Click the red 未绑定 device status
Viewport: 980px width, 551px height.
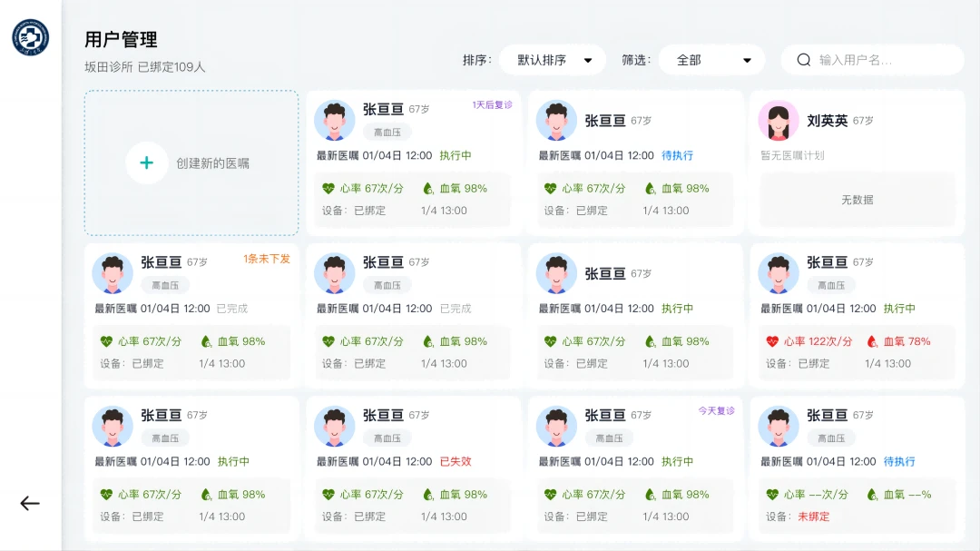tap(814, 517)
